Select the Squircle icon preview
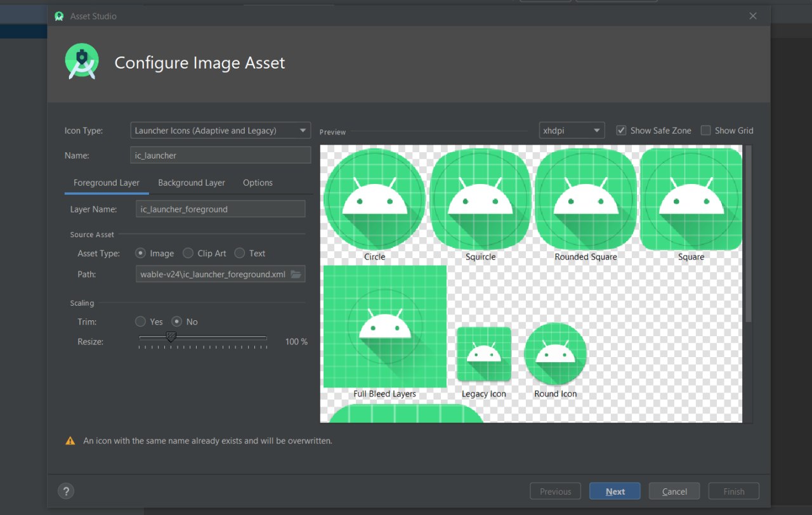The width and height of the screenshot is (812, 515). click(x=480, y=199)
